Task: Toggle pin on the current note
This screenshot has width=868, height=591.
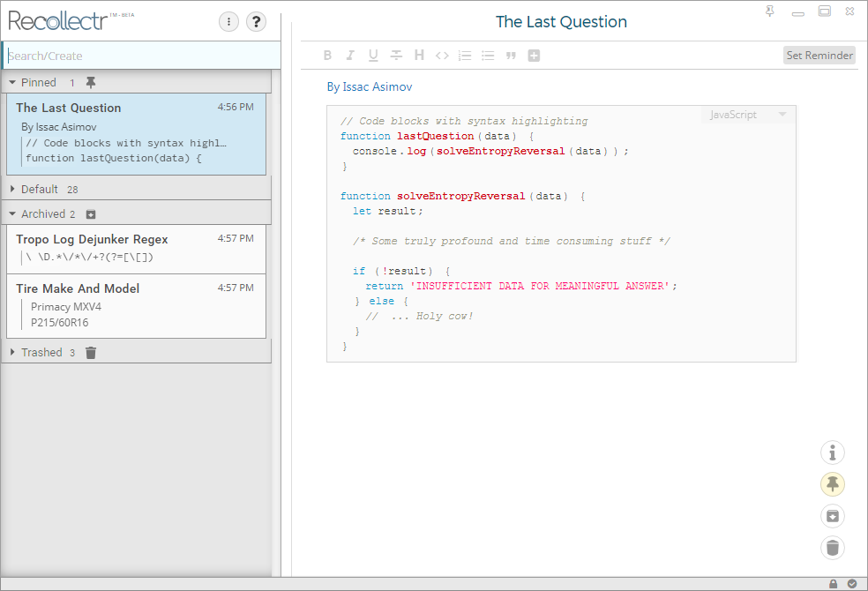Action: click(x=832, y=484)
